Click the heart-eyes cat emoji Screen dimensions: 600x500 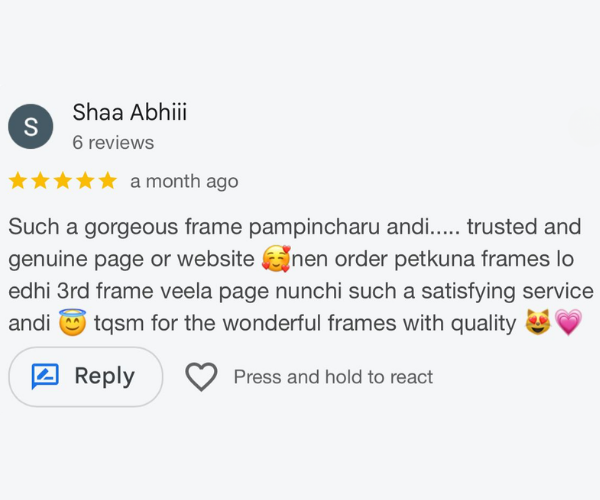pos(538,324)
